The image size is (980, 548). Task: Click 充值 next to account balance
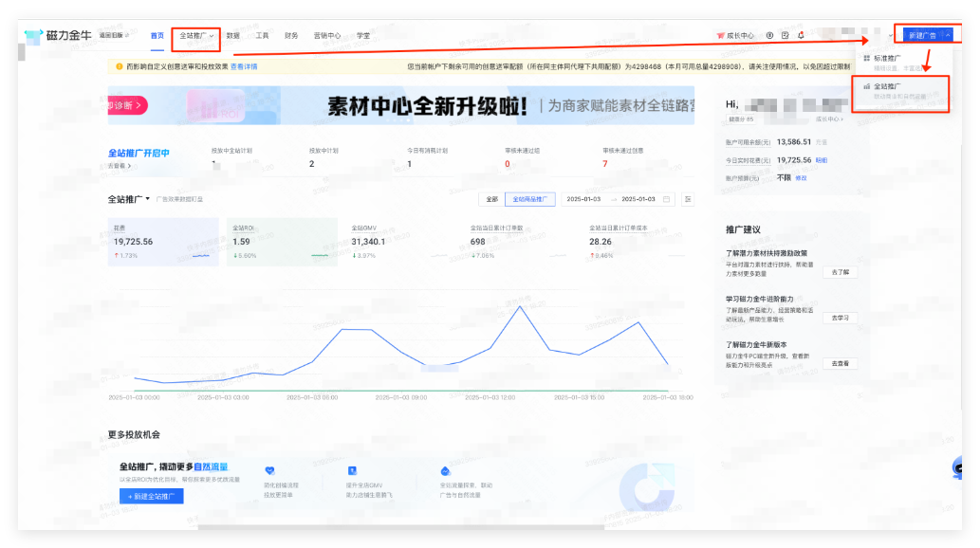point(822,142)
